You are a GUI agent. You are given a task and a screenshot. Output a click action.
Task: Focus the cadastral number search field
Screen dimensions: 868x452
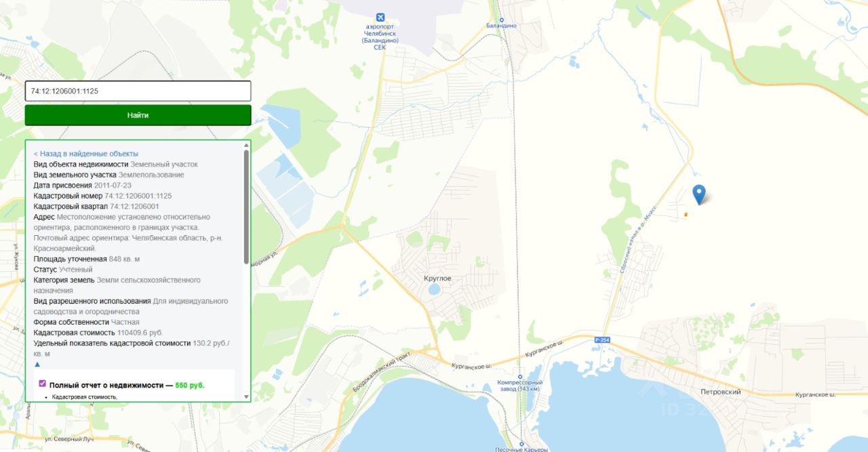point(138,91)
